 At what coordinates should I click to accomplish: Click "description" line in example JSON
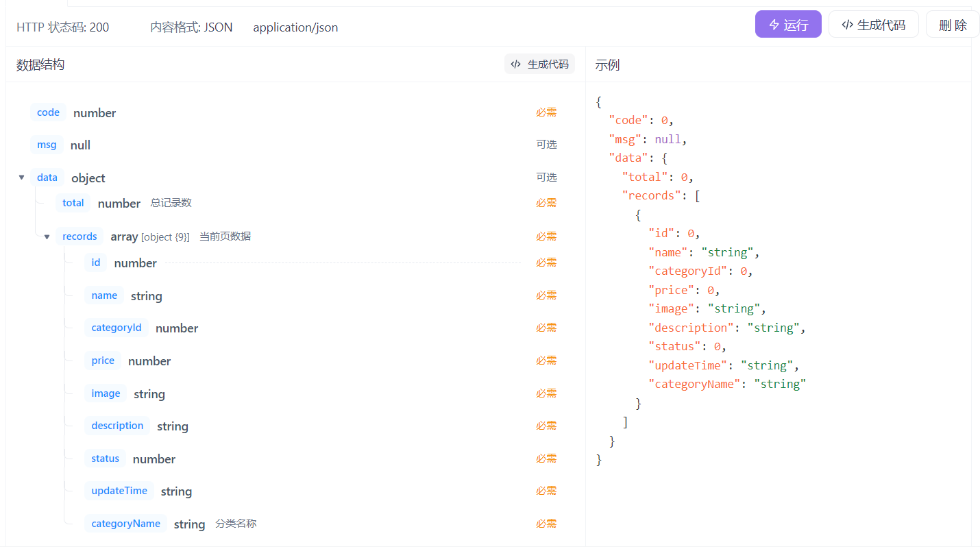click(727, 328)
